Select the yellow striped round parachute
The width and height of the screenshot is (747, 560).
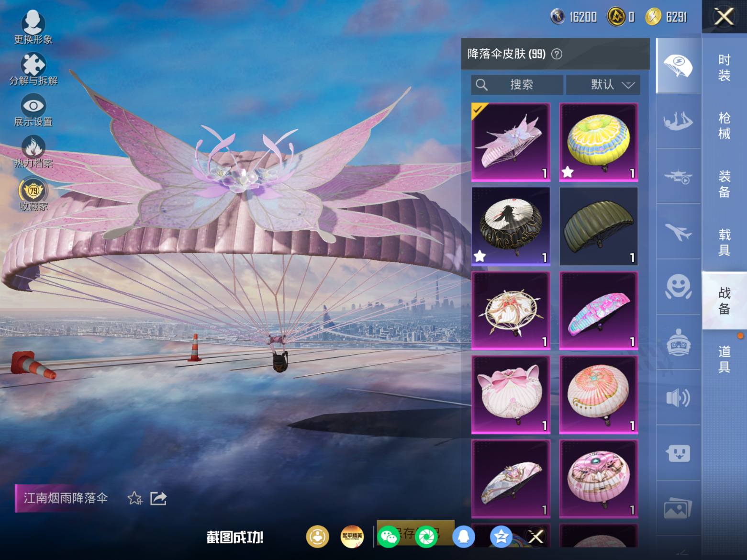[x=599, y=142]
